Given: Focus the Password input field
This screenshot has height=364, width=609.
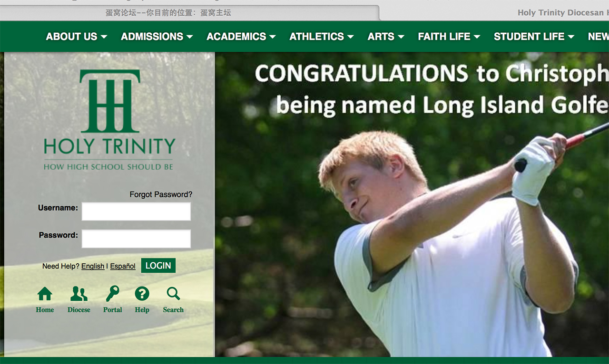Looking at the screenshot, I should pos(136,239).
